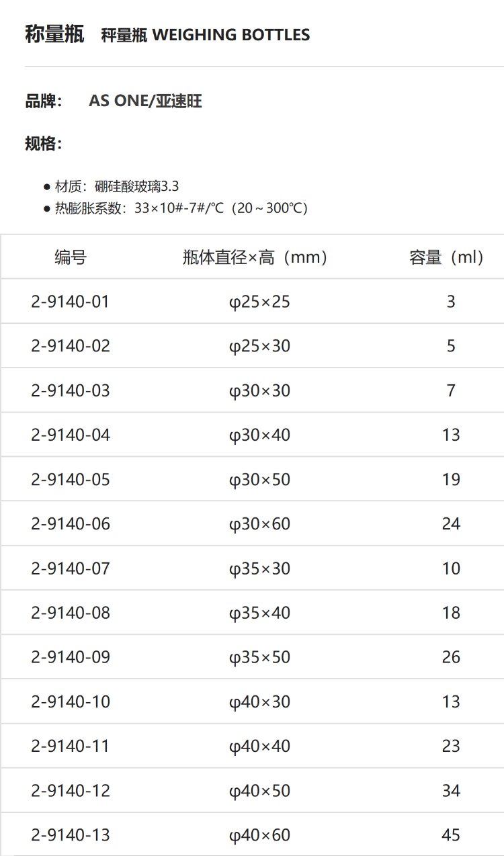Click the 瓶体直径×高 column header

point(255,257)
